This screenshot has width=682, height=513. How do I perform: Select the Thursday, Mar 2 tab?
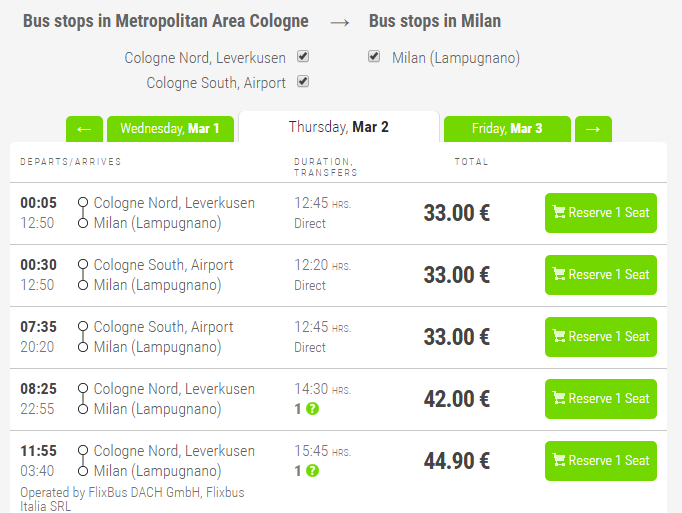339,127
